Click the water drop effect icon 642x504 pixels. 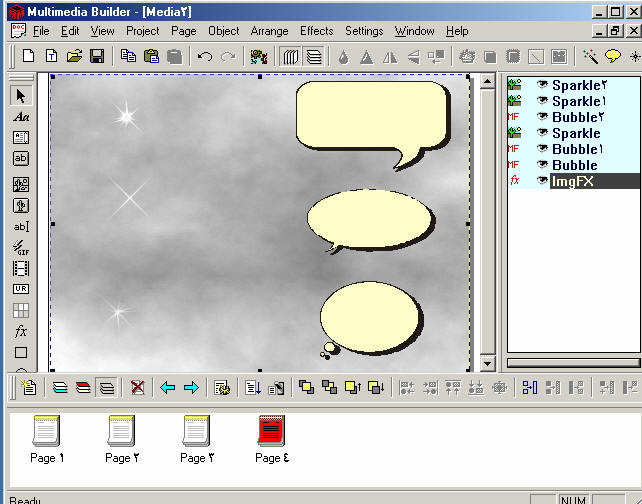tap(344, 57)
